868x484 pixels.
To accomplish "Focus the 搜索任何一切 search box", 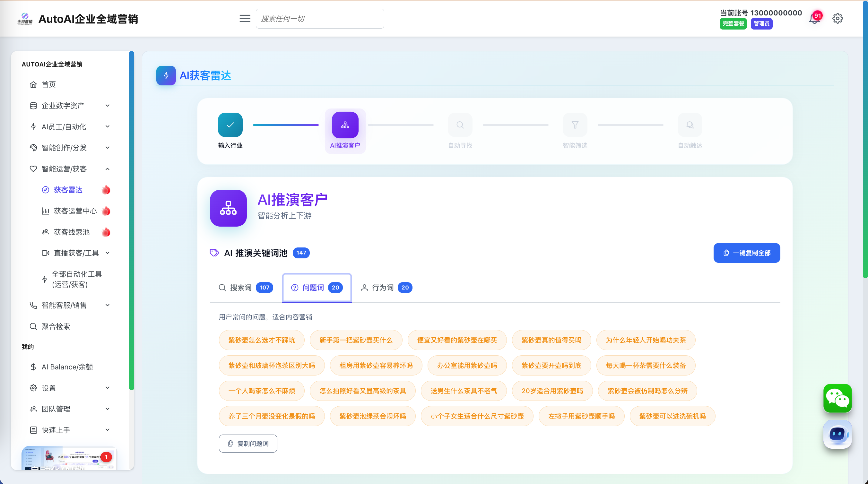I will (320, 19).
